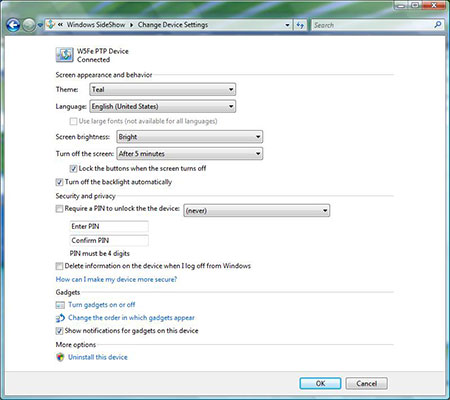450x400 pixels.
Task: Click the Confirm PIN field
Action: (109, 240)
